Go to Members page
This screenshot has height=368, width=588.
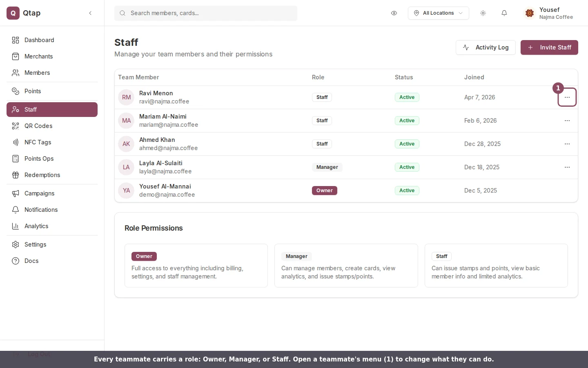(52, 73)
